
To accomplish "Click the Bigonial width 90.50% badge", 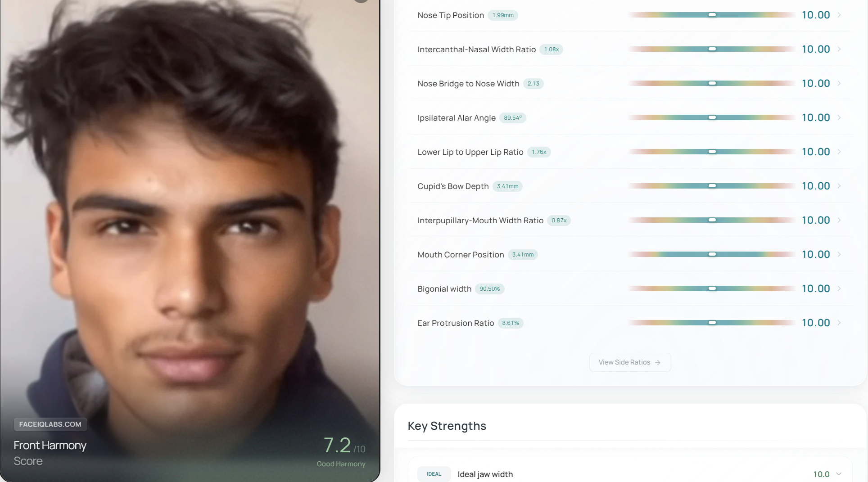I will (x=490, y=289).
